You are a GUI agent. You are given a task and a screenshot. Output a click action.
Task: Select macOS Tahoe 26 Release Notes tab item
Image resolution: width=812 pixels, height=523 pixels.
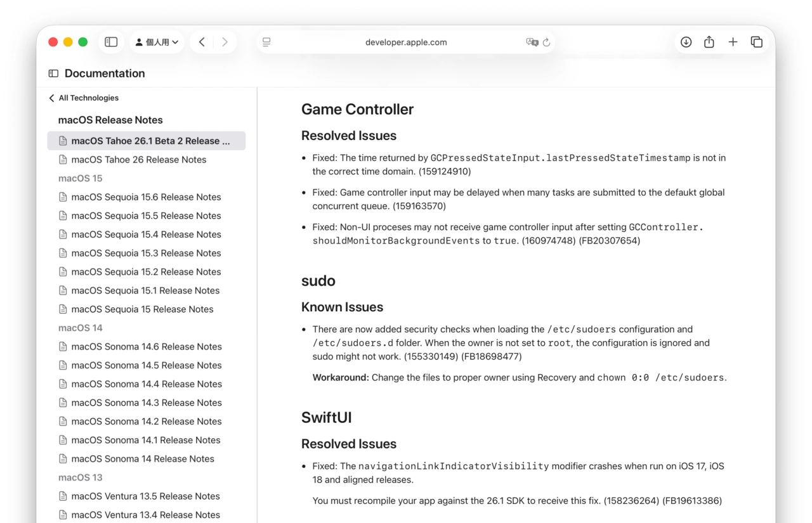click(x=140, y=159)
